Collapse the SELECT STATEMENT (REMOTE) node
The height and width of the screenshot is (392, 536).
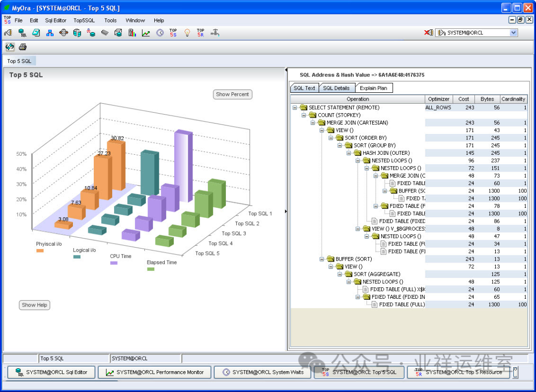click(295, 107)
